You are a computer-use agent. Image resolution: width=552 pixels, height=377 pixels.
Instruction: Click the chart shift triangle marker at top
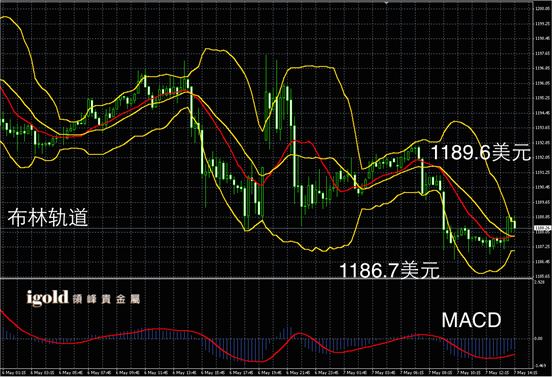pyautogui.click(x=387, y=3)
